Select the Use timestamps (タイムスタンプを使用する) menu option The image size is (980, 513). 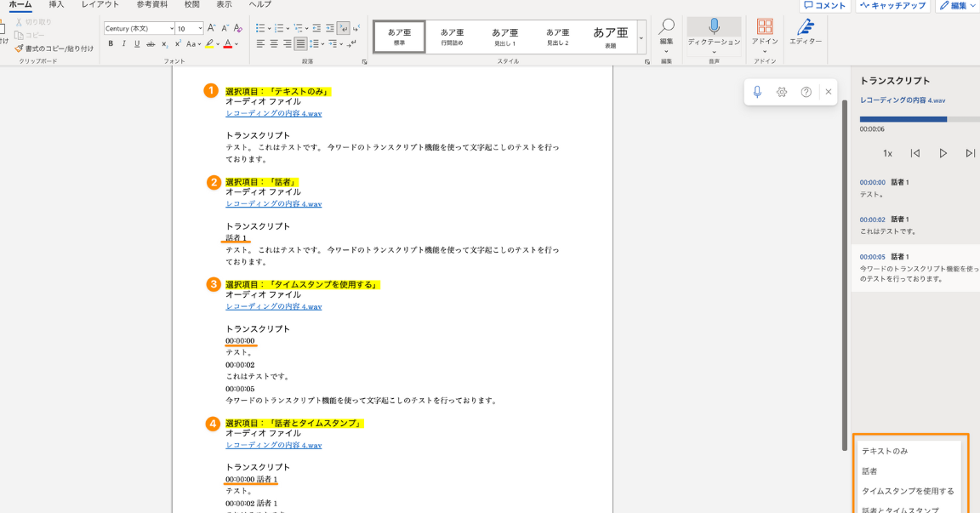click(909, 491)
